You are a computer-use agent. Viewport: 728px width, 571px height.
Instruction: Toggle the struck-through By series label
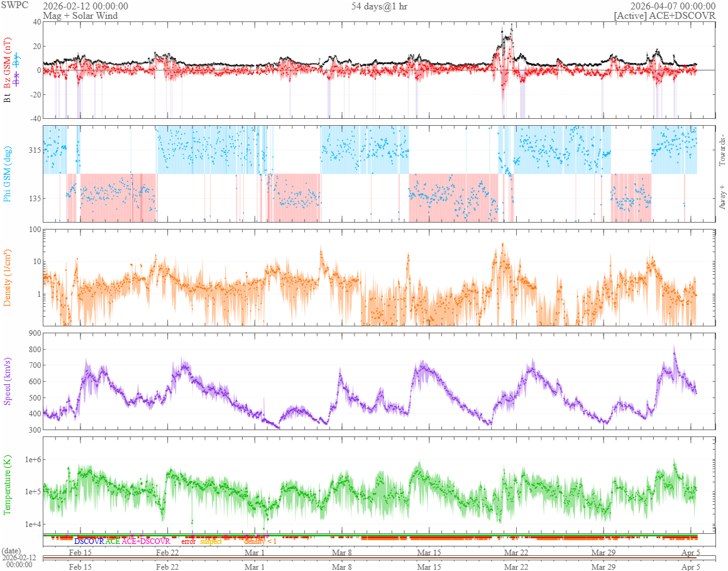(17, 61)
